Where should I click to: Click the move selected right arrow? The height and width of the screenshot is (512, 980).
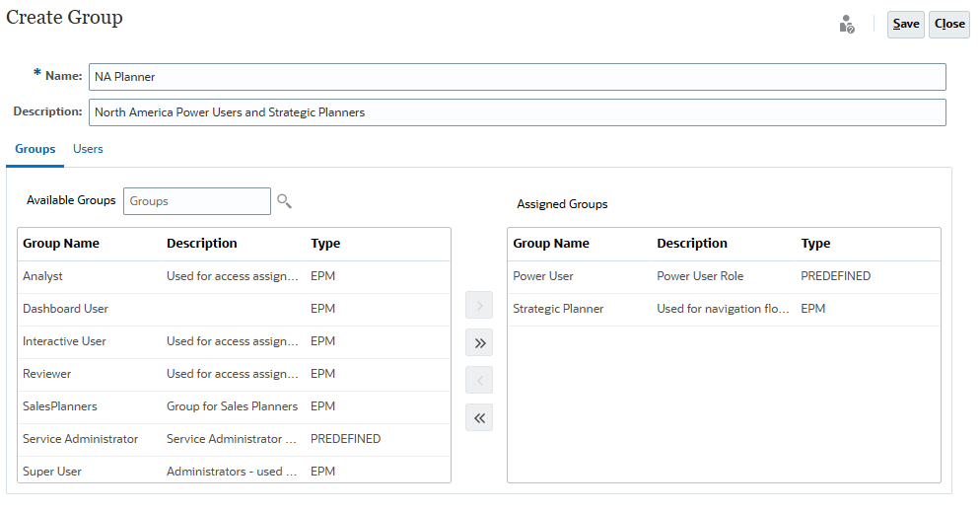479,306
